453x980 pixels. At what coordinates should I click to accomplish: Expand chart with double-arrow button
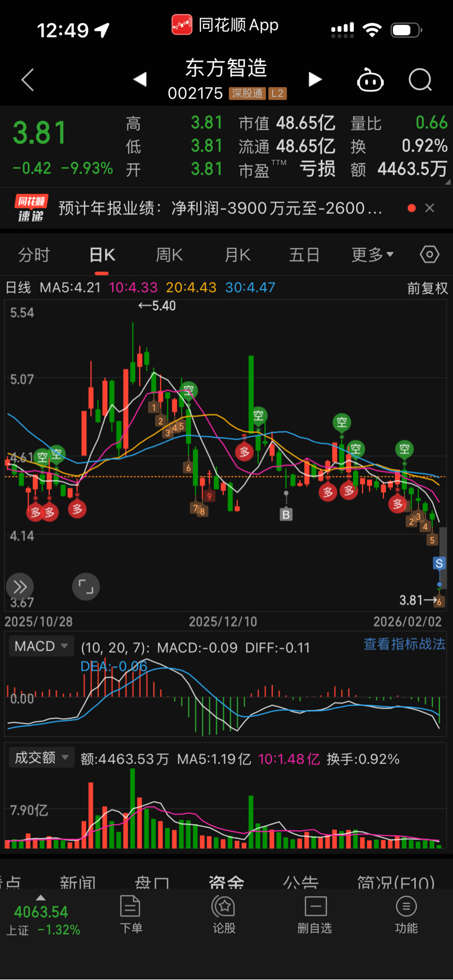20,587
